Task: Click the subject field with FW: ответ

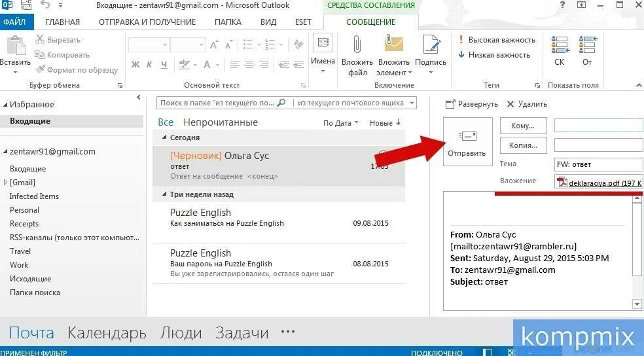Action: click(598, 164)
